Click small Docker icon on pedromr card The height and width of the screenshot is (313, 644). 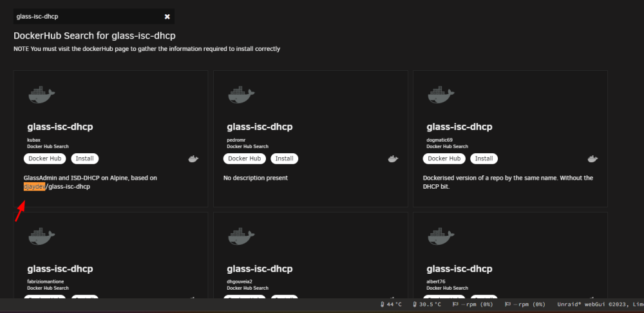pyautogui.click(x=393, y=159)
